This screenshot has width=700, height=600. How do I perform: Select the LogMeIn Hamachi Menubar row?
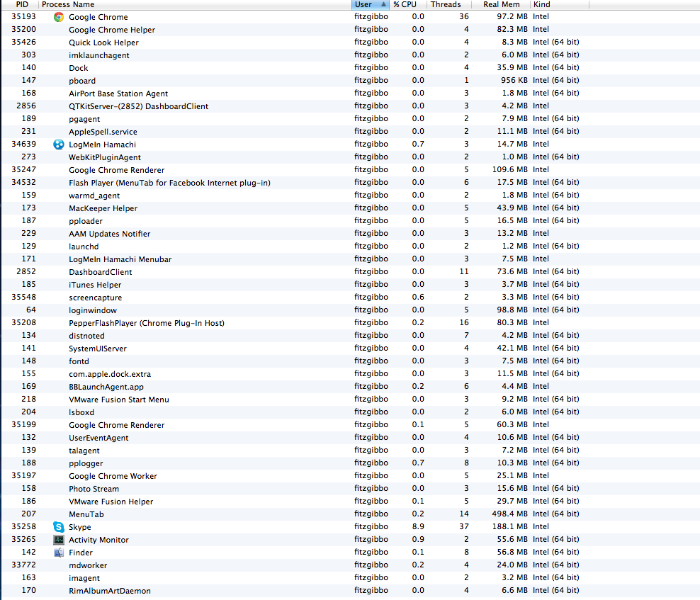(350, 259)
